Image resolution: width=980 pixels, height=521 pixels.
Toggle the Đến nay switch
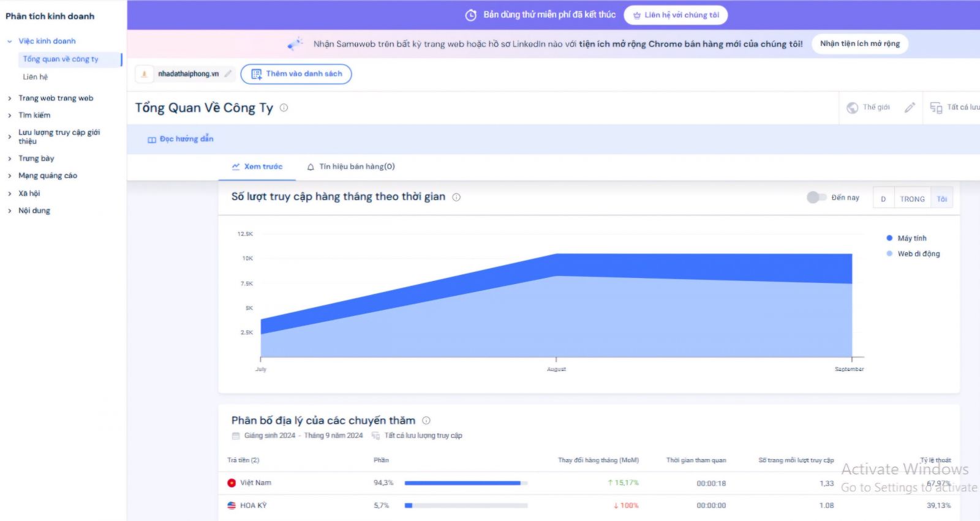[x=816, y=197]
